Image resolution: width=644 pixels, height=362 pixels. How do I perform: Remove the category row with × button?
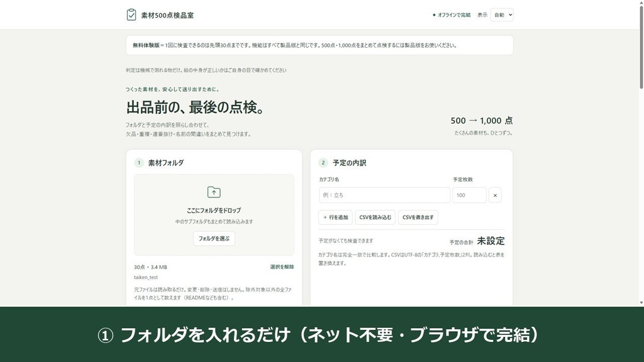(495, 195)
